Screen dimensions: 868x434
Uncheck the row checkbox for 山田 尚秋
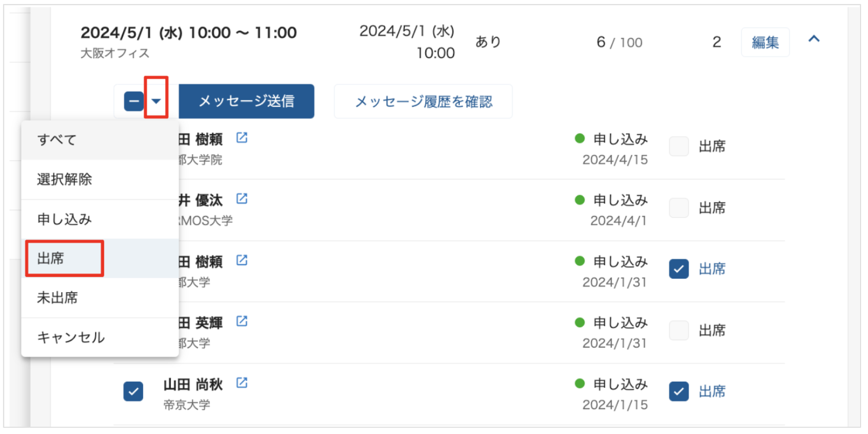click(134, 391)
